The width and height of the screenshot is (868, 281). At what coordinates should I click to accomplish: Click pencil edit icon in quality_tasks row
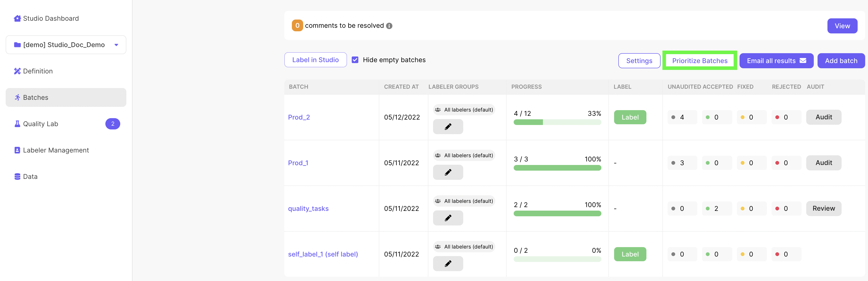[x=448, y=218]
